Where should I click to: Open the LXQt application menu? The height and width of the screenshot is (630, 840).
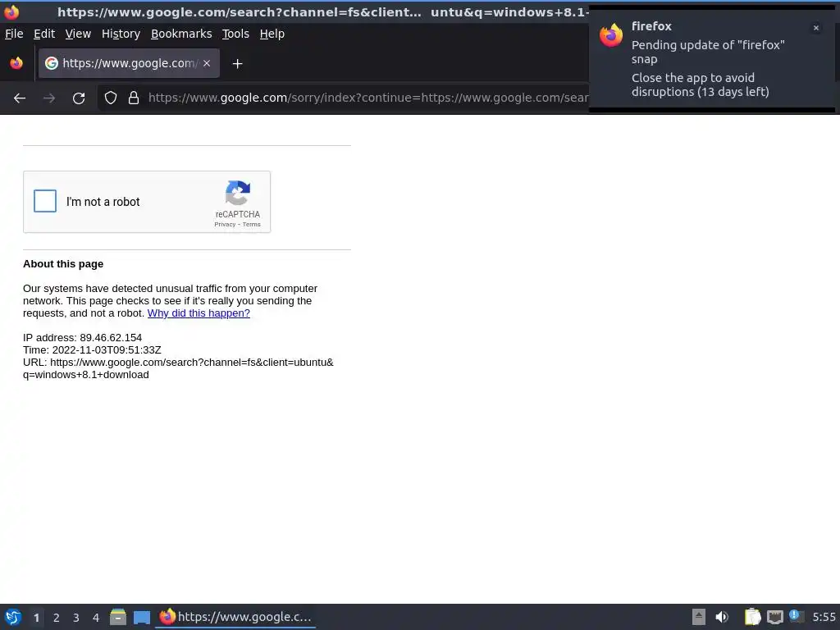13,617
